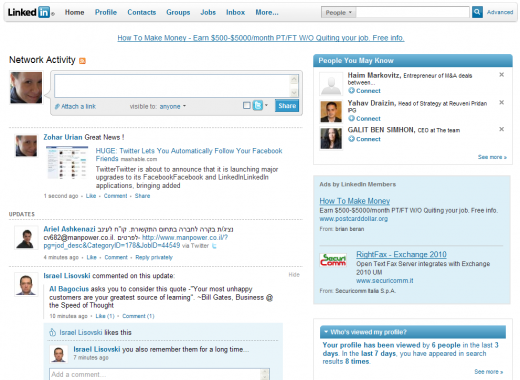Open the Inbox menu
The width and height of the screenshot is (520, 380).
point(235,12)
